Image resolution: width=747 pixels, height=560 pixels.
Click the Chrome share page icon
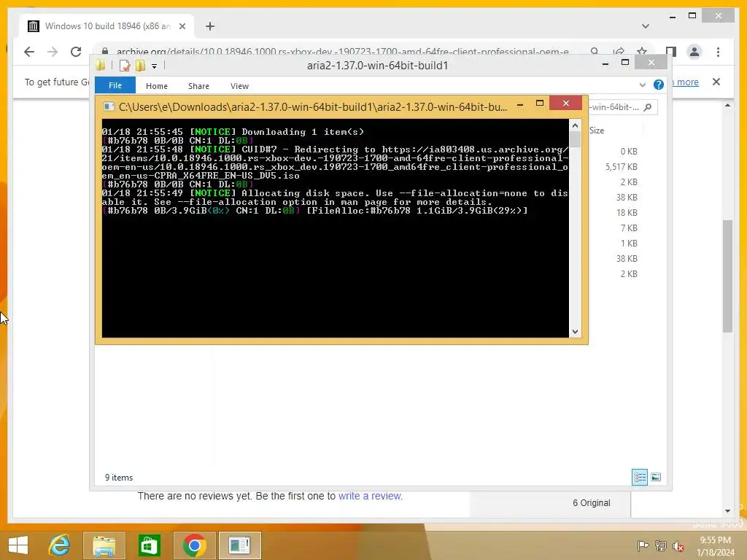tap(619, 52)
